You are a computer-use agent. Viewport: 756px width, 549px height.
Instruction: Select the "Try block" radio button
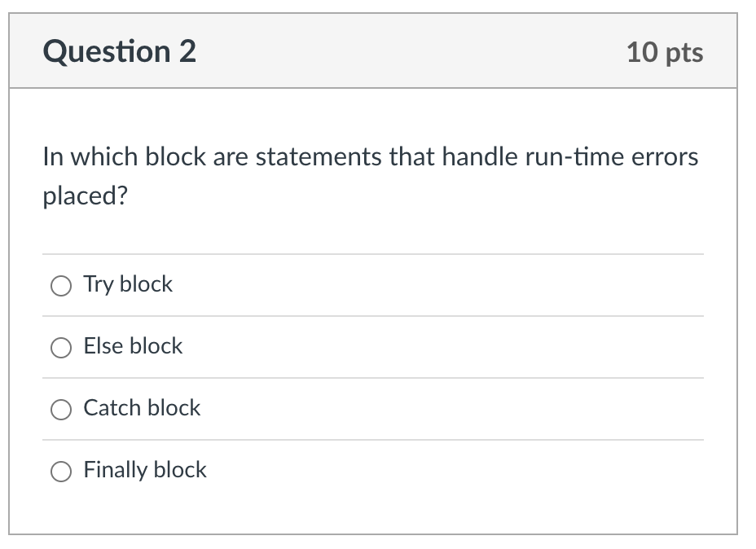coord(61,285)
